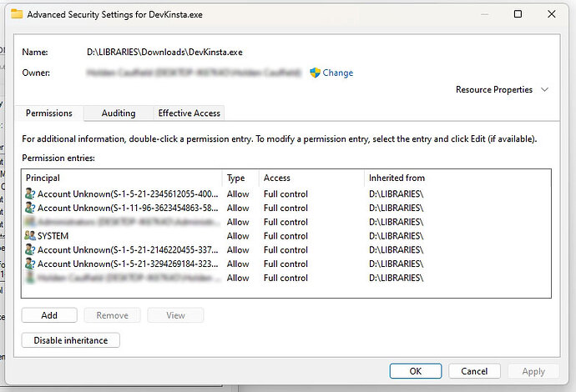
Task: Expand Resource Properties chevron
Action: (545, 89)
